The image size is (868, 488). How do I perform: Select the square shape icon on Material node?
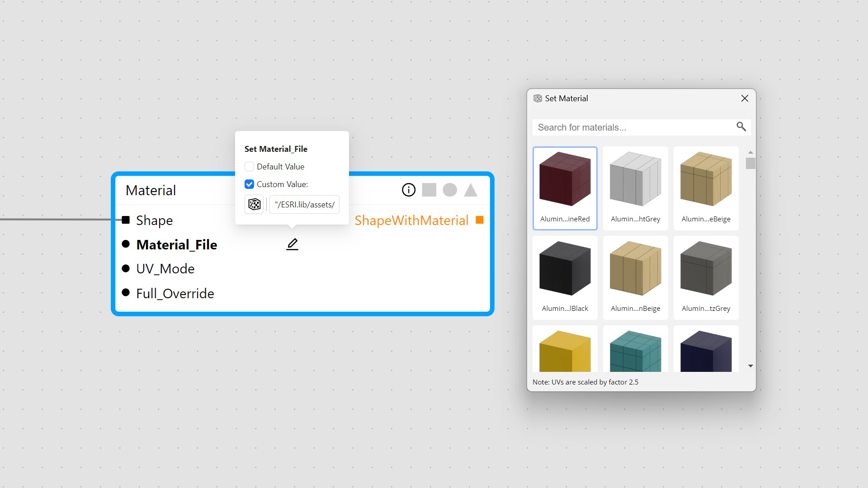click(x=429, y=190)
